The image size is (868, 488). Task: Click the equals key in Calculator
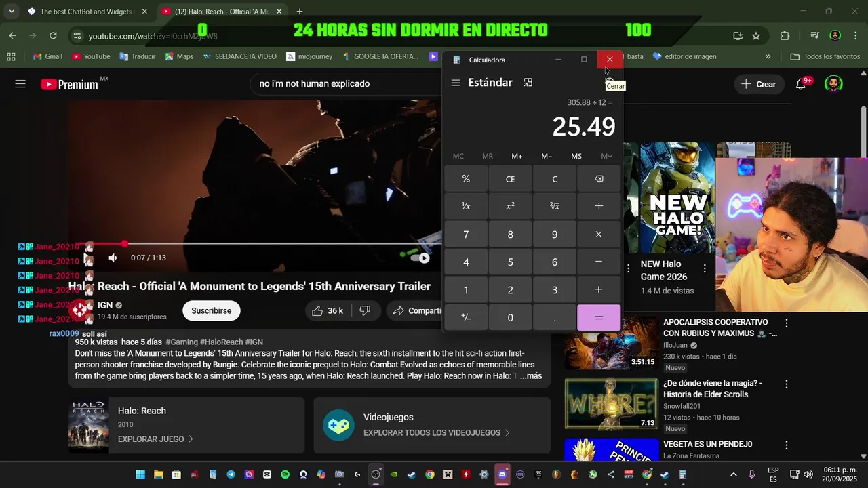[x=599, y=317]
